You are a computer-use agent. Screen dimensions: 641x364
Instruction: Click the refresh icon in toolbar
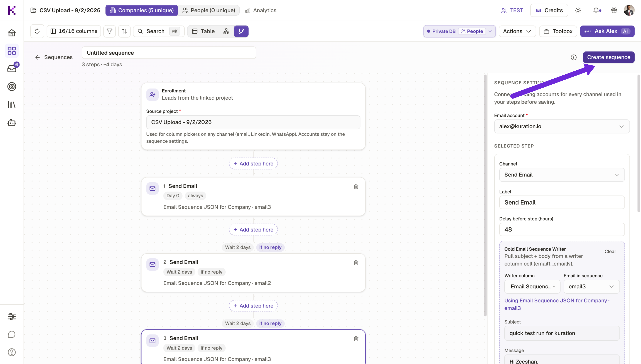point(37,31)
